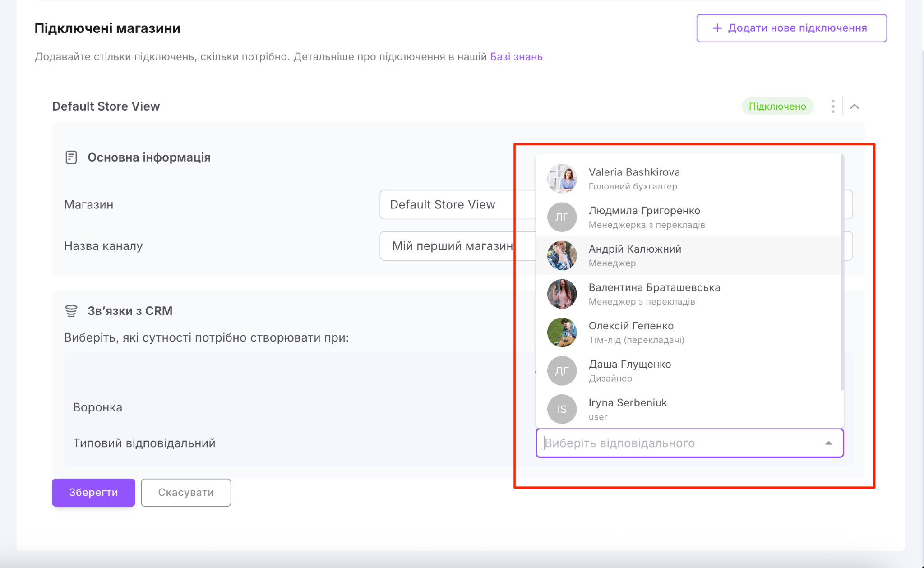Screen dimensions: 924x568
Task: Click the stack icon beside Зв'язки з CRM
Action: (71, 311)
